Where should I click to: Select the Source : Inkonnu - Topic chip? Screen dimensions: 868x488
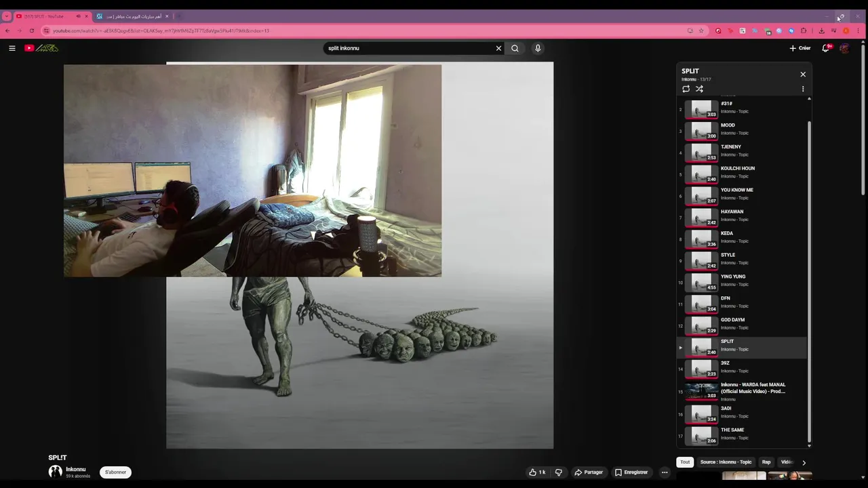pyautogui.click(x=726, y=462)
